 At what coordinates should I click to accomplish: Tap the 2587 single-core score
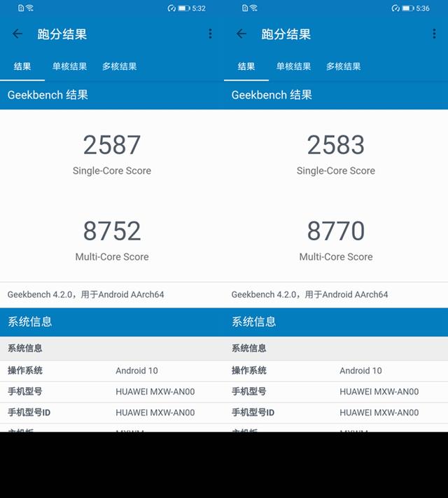click(112, 145)
